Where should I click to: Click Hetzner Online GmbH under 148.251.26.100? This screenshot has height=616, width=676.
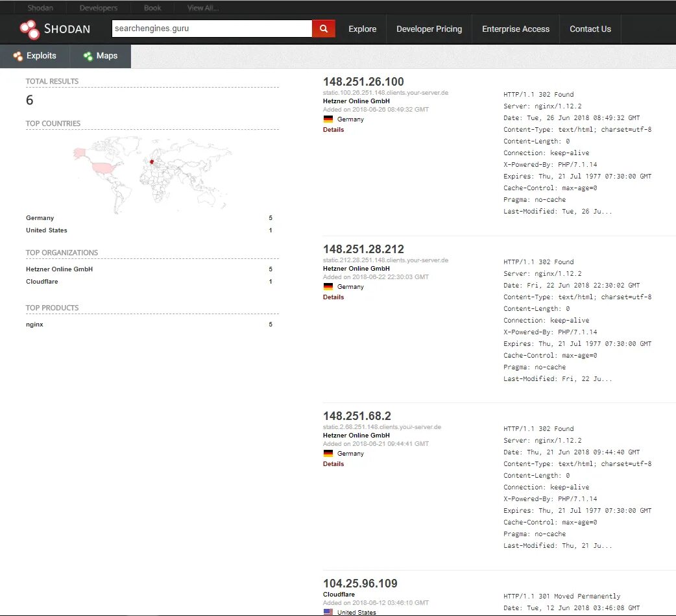(x=356, y=101)
